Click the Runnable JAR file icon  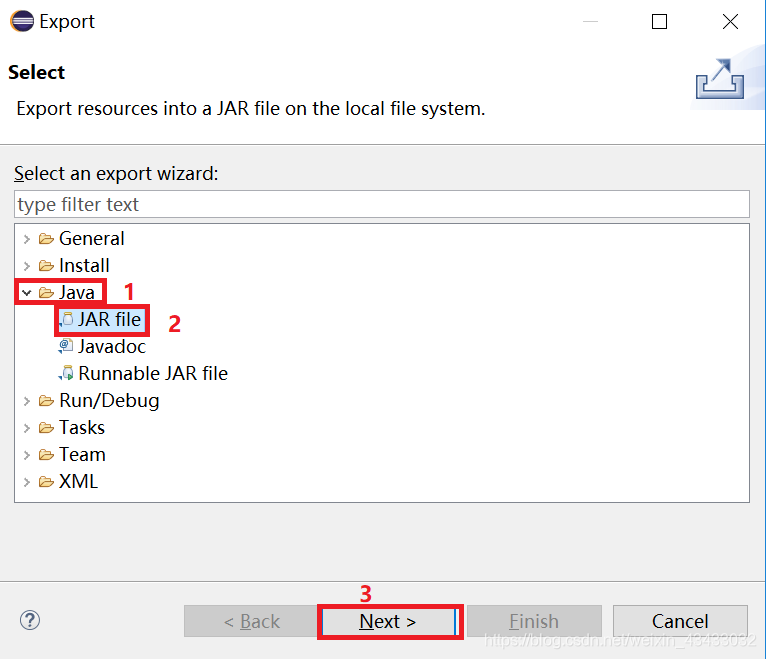(66, 373)
